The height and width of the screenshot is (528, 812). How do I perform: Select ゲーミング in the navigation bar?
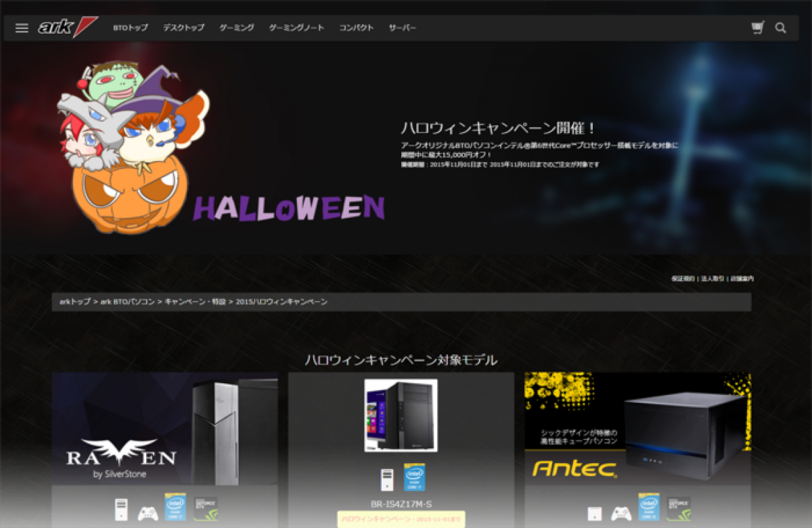pos(237,28)
